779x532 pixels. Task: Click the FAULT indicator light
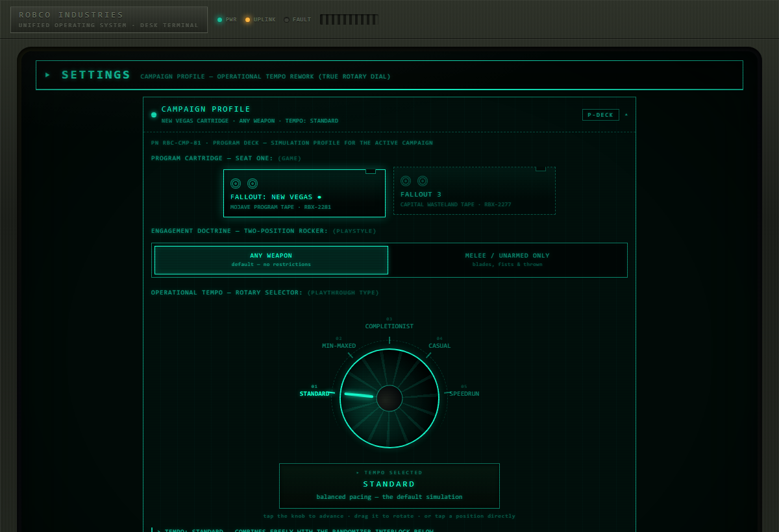[x=287, y=20]
